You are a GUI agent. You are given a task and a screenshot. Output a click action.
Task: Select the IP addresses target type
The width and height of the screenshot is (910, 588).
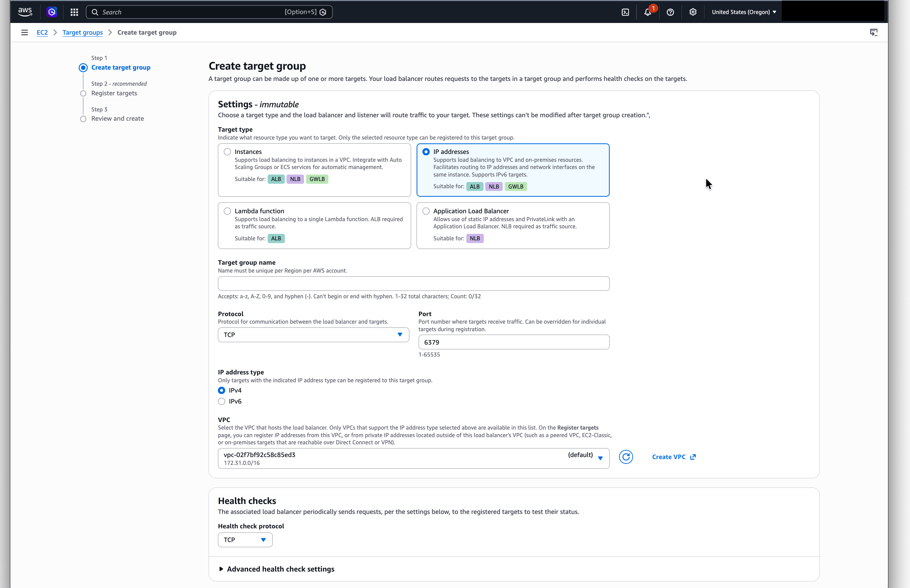pyautogui.click(x=426, y=152)
